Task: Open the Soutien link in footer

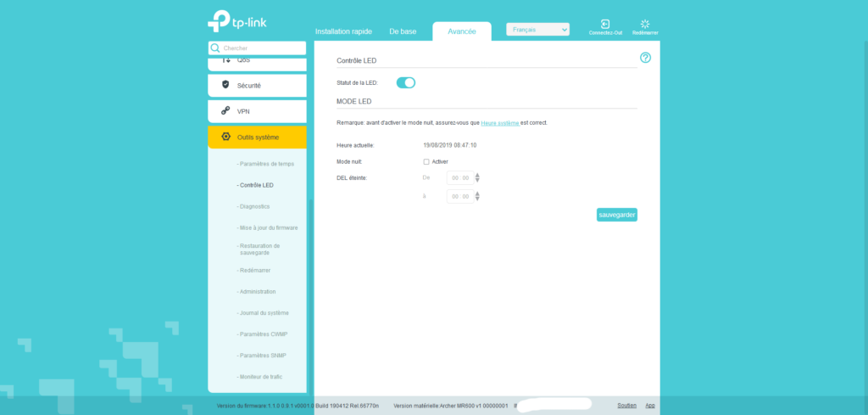Action: click(626, 406)
